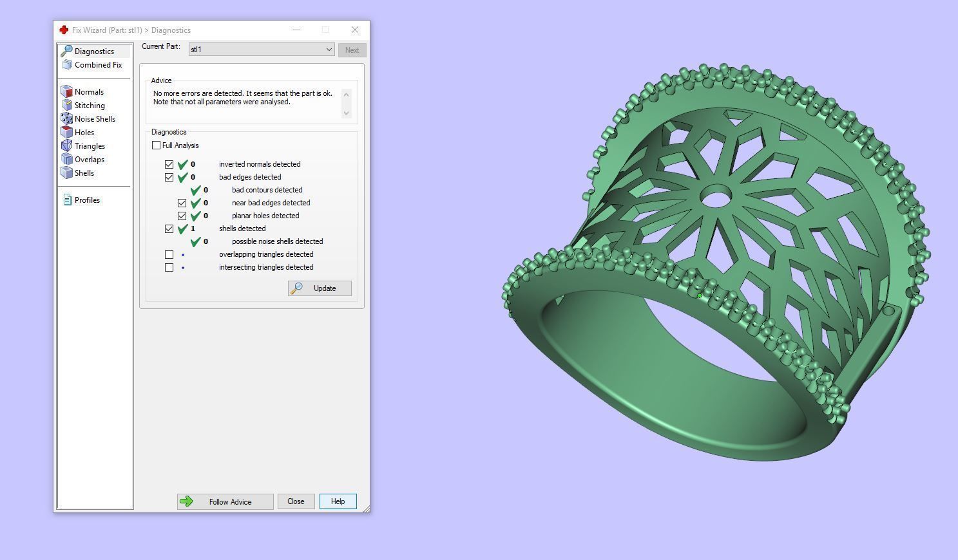Enable intersecting triangles detected checkbox
Screen dimensions: 958x560
(169, 267)
